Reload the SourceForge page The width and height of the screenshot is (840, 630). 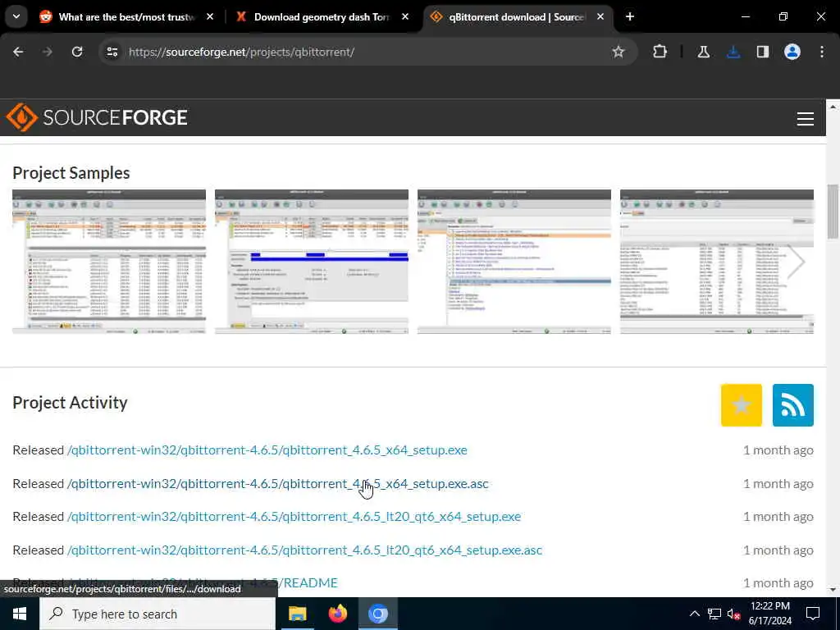[x=77, y=52]
